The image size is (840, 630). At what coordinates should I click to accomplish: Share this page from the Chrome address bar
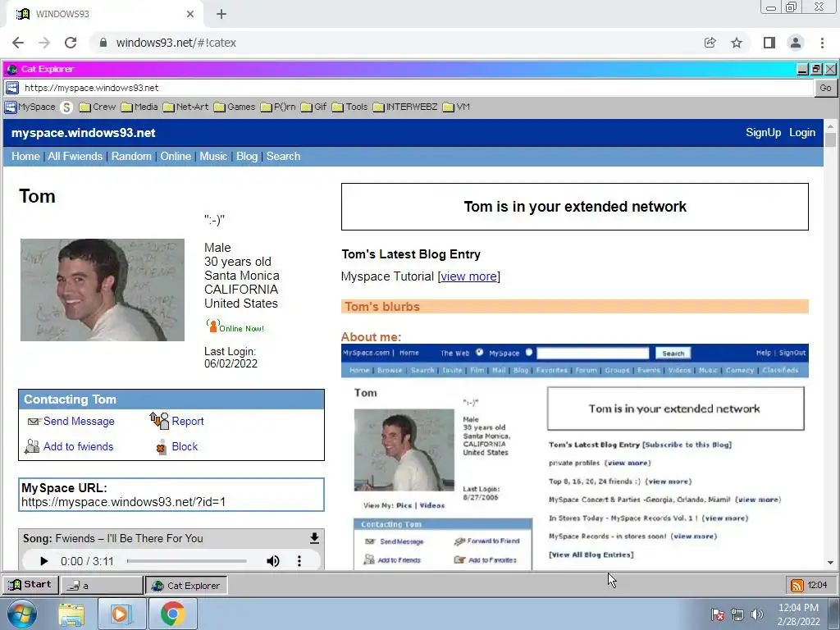click(x=710, y=43)
